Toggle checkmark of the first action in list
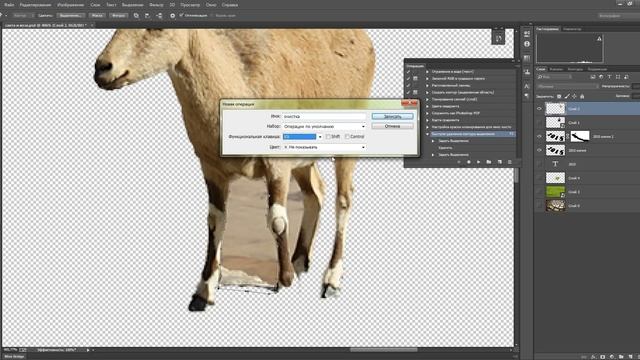640x360 pixels. 408,71
